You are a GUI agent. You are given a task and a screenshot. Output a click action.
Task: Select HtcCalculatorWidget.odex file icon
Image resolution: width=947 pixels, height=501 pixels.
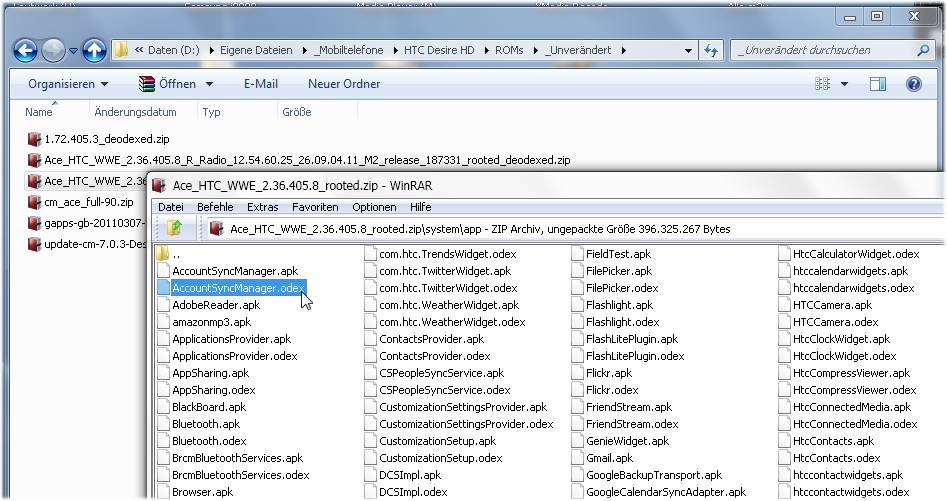click(x=785, y=254)
